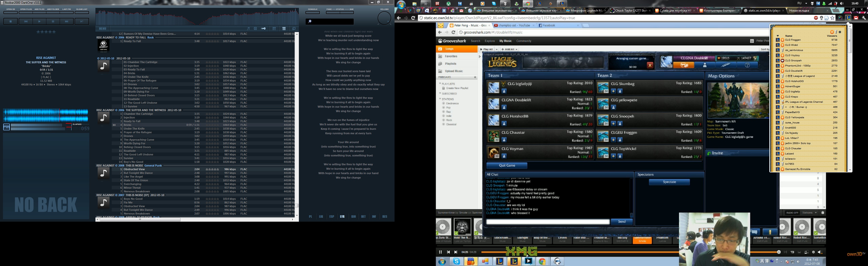This screenshot has height=266, width=868.
Task: Click the Send chat button
Action: [x=622, y=222]
